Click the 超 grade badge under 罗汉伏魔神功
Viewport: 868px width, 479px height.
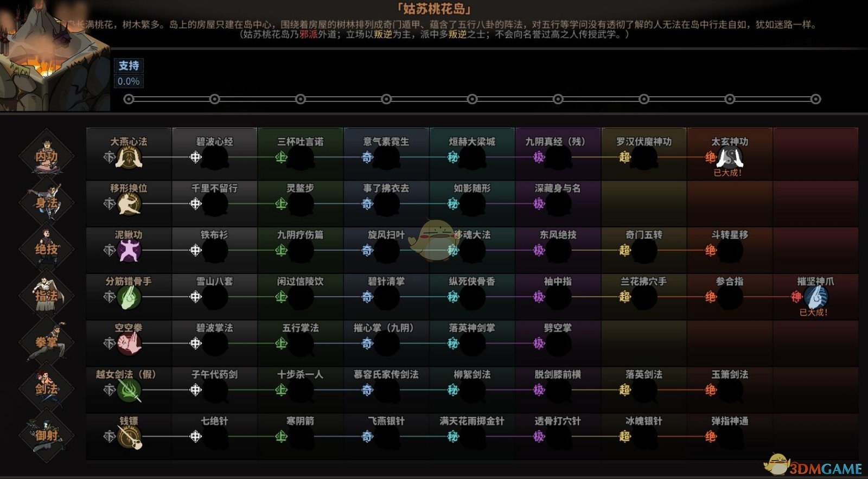pos(625,157)
